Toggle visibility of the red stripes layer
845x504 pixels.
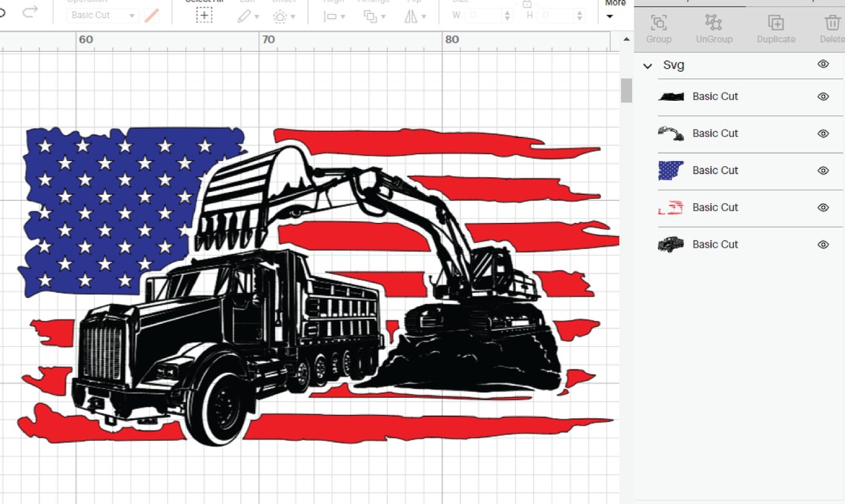(823, 208)
